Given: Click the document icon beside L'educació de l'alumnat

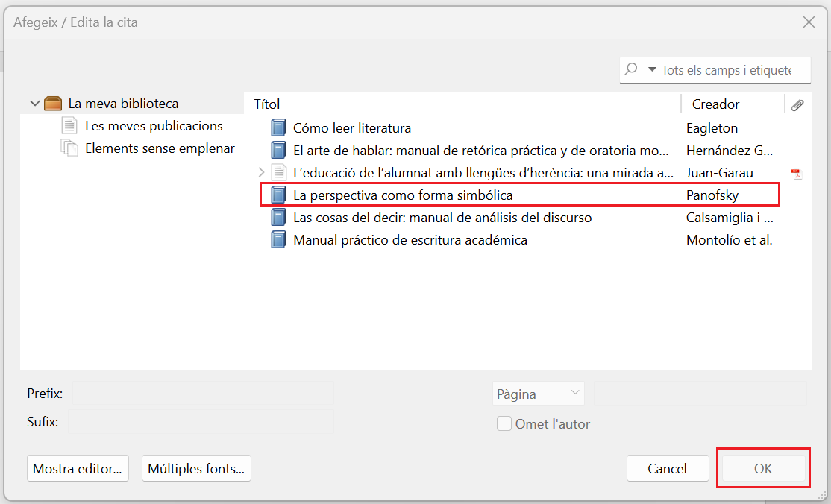Looking at the screenshot, I should (279, 173).
